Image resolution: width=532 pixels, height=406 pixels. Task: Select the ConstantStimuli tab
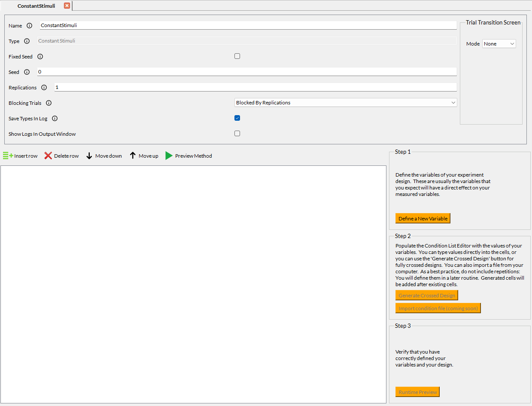(36, 6)
